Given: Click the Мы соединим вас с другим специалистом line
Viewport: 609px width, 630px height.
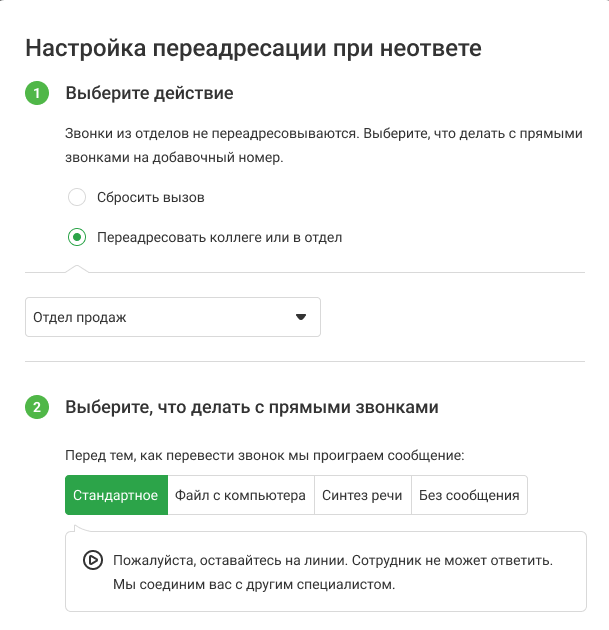Looking at the screenshot, I should pyautogui.click(x=254, y=583).
